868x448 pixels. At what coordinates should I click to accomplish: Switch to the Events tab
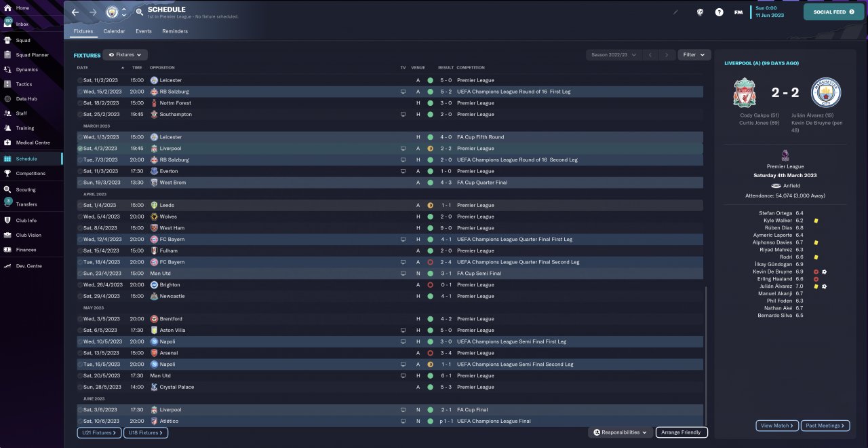click(x=144, y=31)
